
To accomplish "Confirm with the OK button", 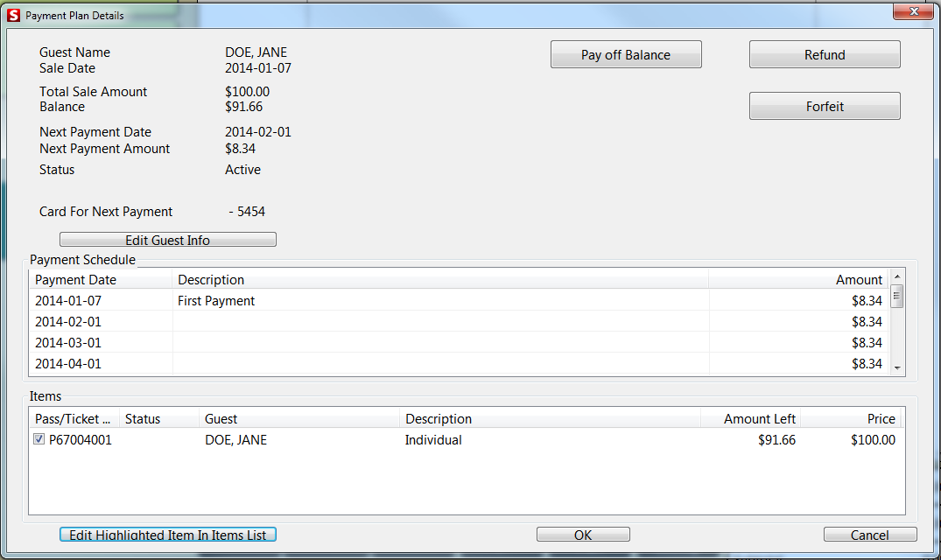I will [583, 535].
